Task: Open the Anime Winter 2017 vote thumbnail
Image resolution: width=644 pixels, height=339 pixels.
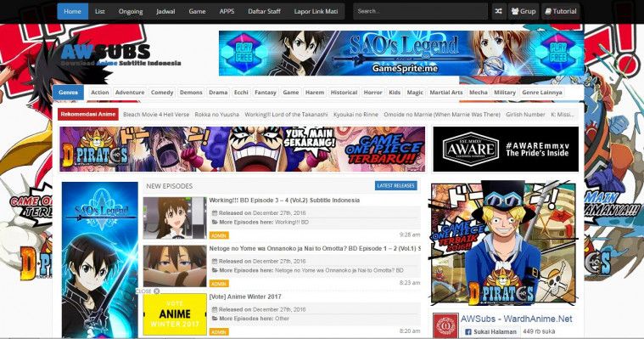Action: pos(175,314)
